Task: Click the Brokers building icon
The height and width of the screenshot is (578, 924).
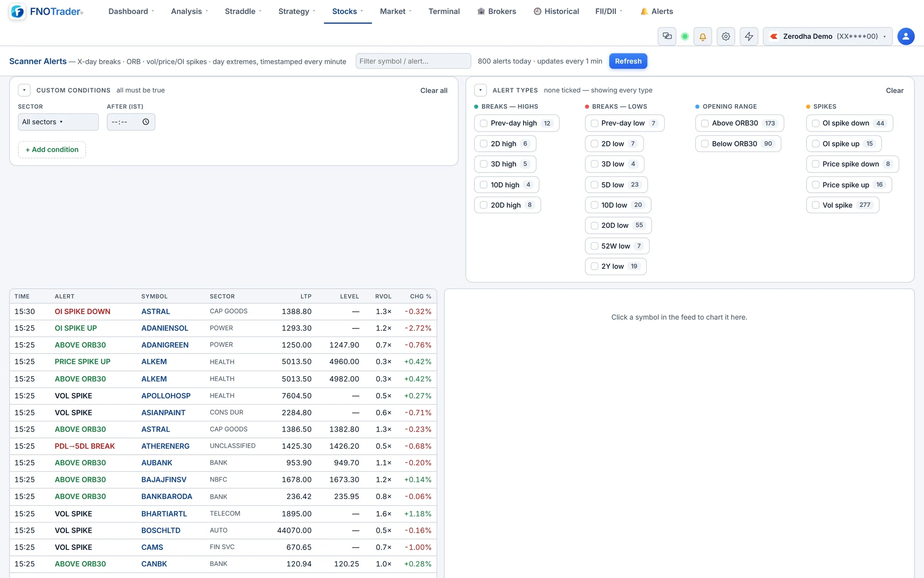Action: click(481, 11)
